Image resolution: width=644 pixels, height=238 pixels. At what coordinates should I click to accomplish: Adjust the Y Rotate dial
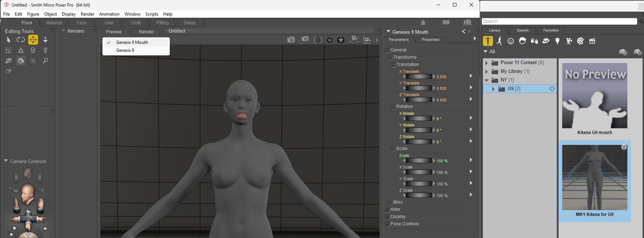click(419, 130)
